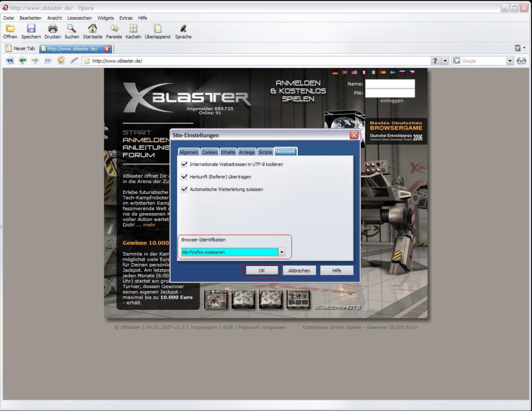Toggle Internationale Webadressen in UTF-8 kodieren
Image resolution: width=532 pixels, height=411 pixels.
(x=184, y=165)
